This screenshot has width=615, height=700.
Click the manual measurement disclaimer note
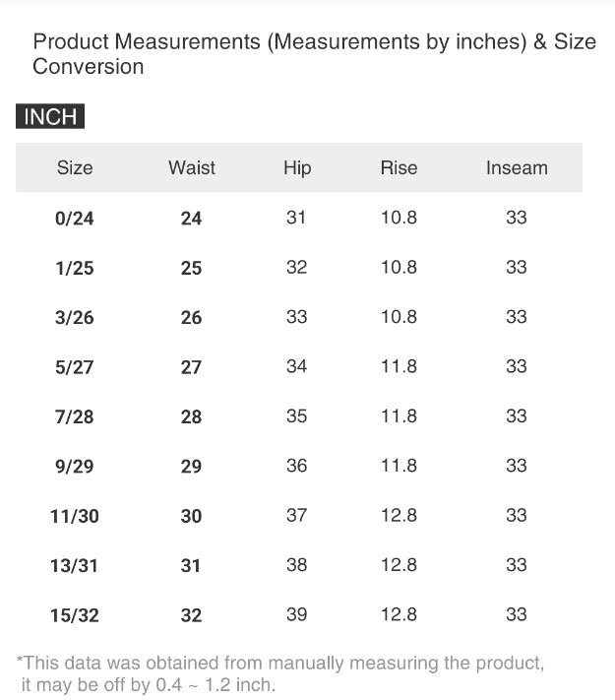(x=280, y=673)
